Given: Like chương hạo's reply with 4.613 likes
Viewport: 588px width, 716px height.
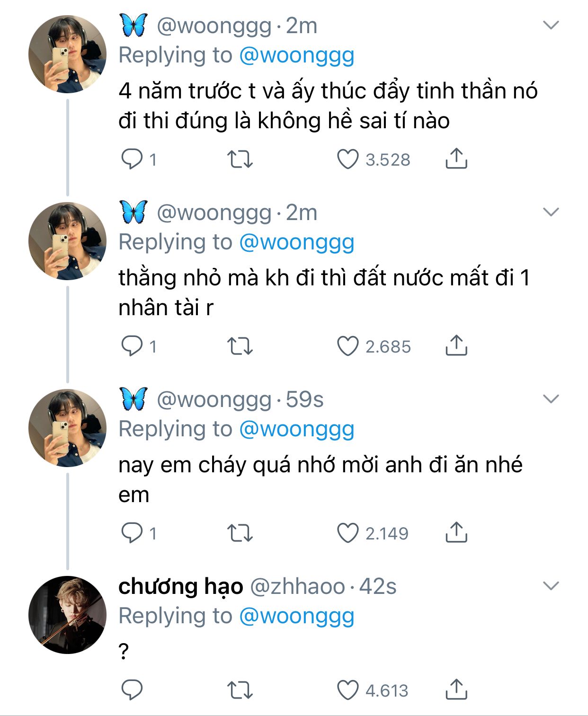Looking at the screenshot, I should [x=348, y=690].
